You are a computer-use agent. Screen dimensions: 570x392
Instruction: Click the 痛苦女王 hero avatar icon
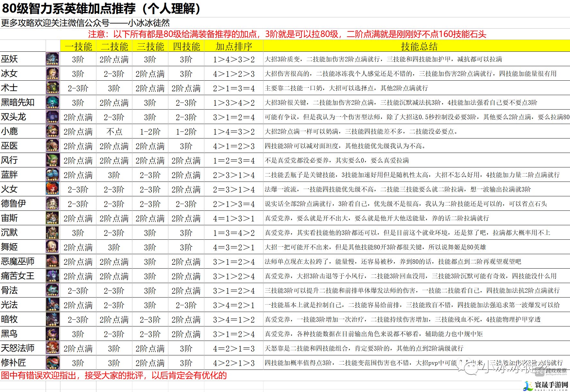[x=52, y=276]
